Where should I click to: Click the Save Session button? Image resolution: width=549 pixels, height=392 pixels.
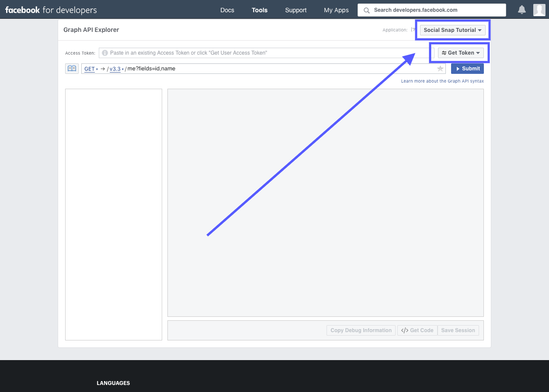[458, 330]
